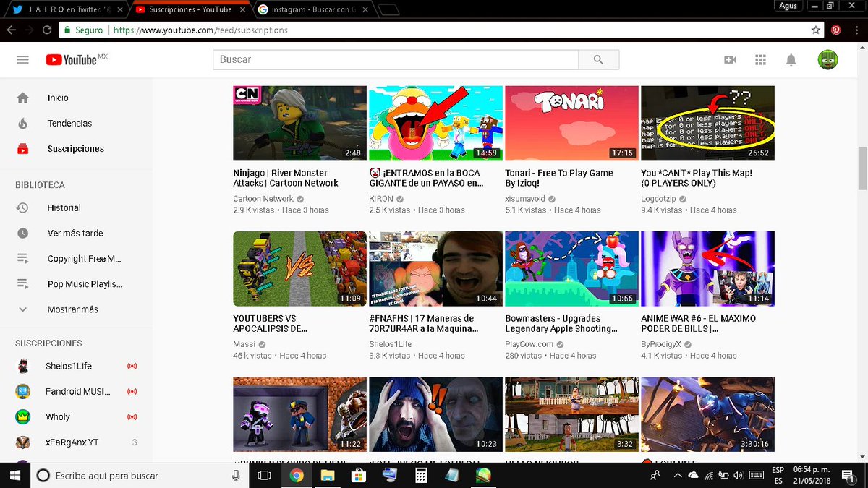Image resolution: width=868 pixels, height=488 pixels.
Task: Click the Tendencias flame icon
Action: [23, 124]
